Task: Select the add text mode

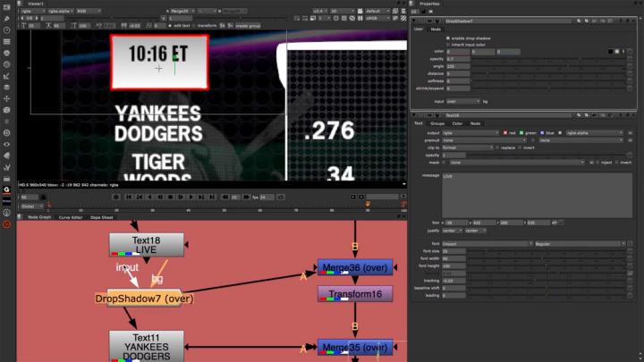Action: [x=179, y=25]
